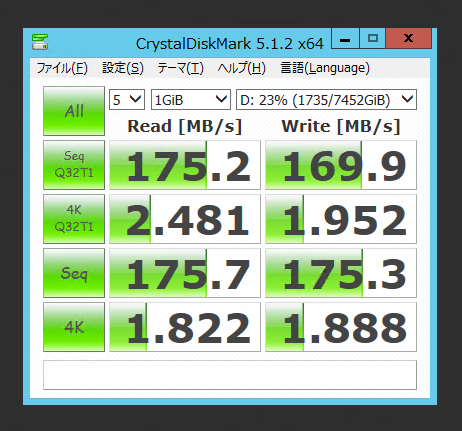Click the CrystalDiskMark app icon in title bar
Screen dimensions: 462x431
click(x=40, y=42)
